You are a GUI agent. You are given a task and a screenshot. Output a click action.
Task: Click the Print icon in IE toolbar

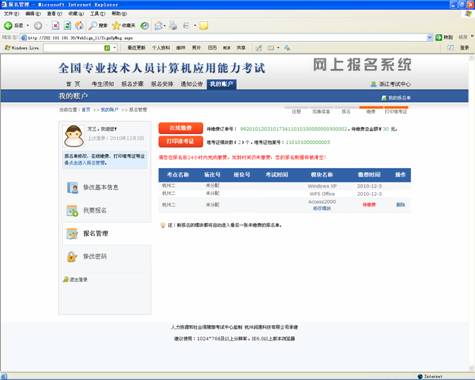(173, 26)
